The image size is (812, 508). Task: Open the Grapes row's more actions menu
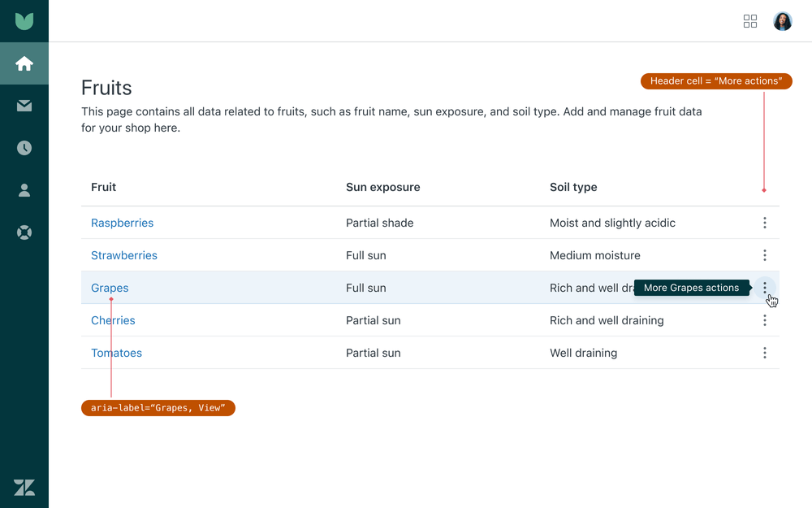[x=764, y=288]
